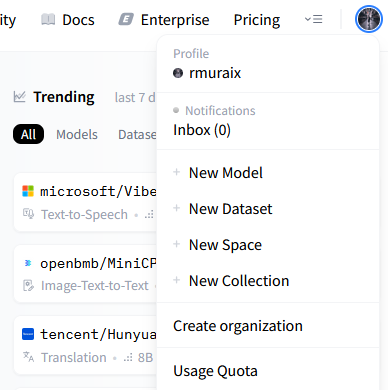
Task: Select New Space from menu
Action: click(225, 245)
